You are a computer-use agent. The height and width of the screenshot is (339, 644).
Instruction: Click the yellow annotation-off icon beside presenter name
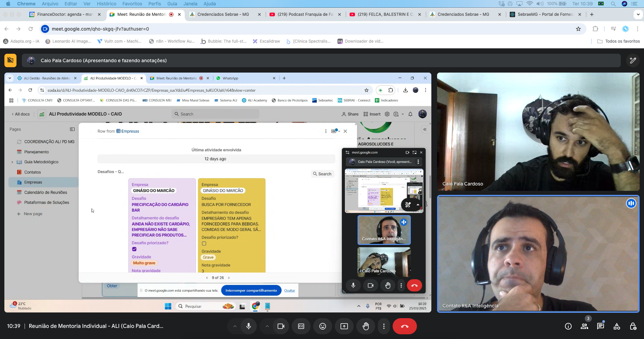10,60
